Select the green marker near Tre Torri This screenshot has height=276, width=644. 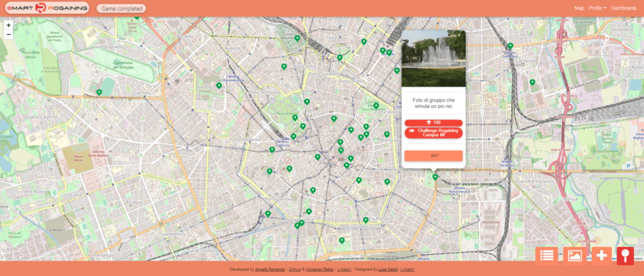pos(219,86)
